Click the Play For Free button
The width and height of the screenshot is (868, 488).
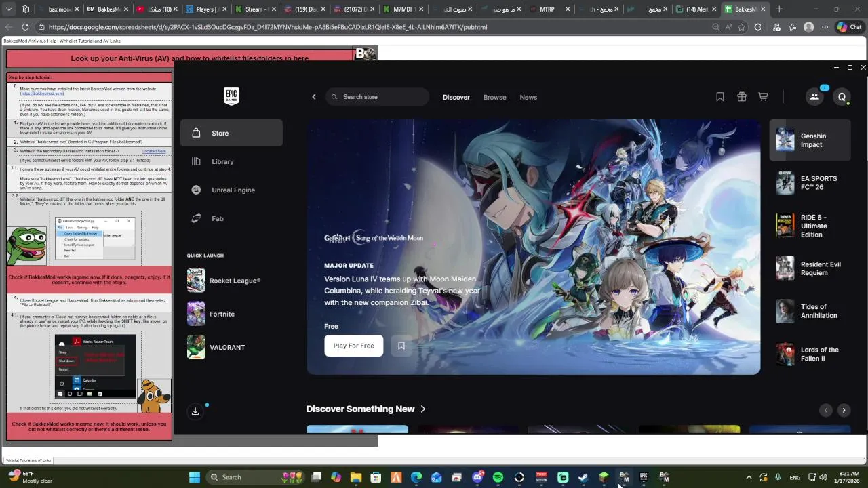(x=353, y=346)
